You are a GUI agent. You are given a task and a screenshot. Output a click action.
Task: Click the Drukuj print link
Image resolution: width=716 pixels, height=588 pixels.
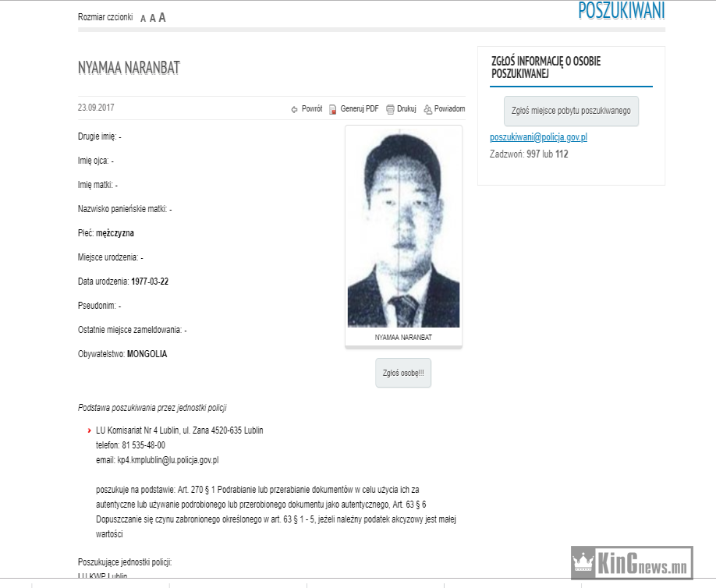coord(406,108)
